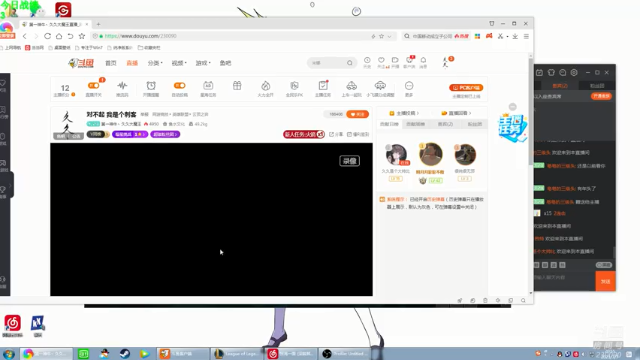Open the alarm clock reminder icon
Image resolution: width=640 pixels, height=360 pixels.
tap(151, 85)
